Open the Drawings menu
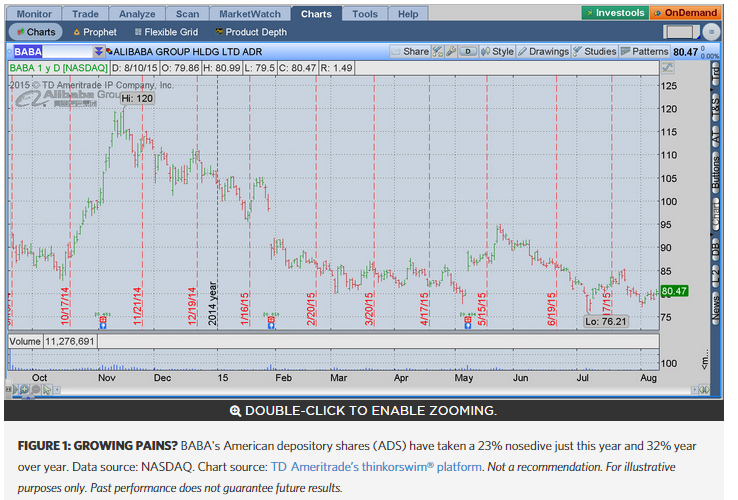 [x=544, y=51]
